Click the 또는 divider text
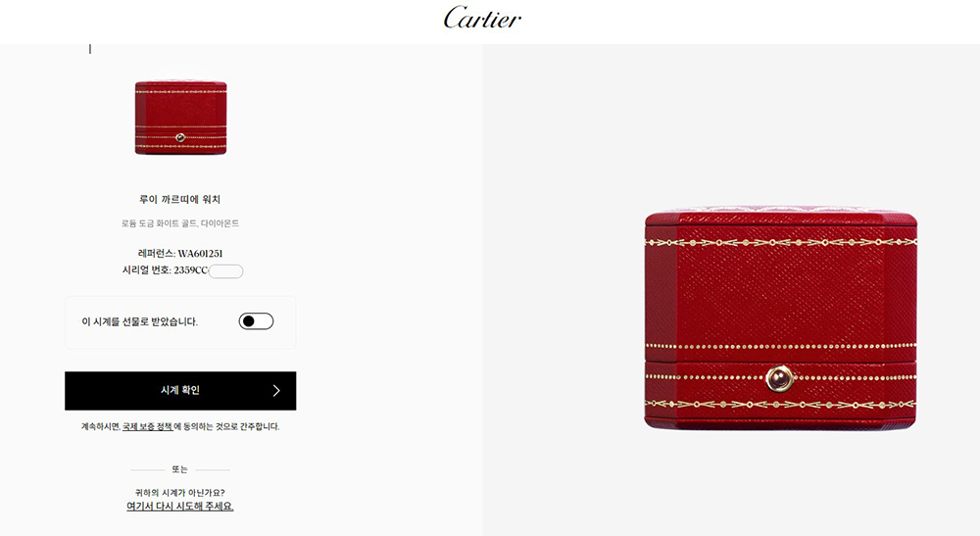 point(180,469)
